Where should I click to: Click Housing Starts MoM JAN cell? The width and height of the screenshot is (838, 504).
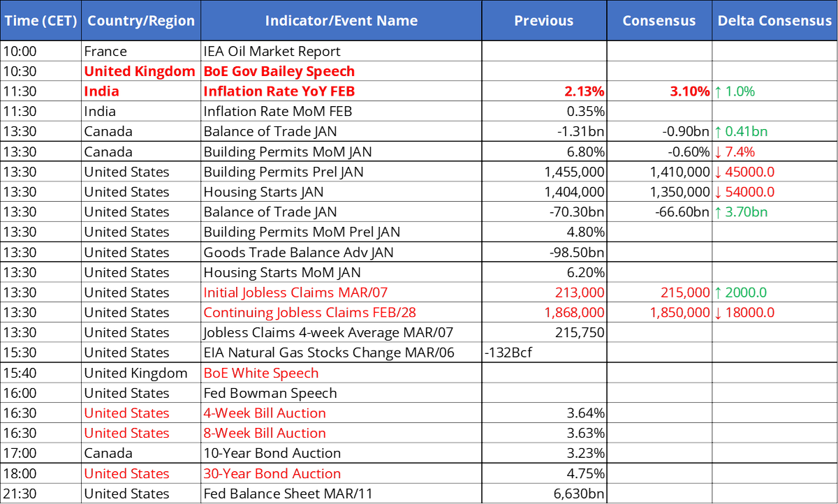(x=341, y=272)
